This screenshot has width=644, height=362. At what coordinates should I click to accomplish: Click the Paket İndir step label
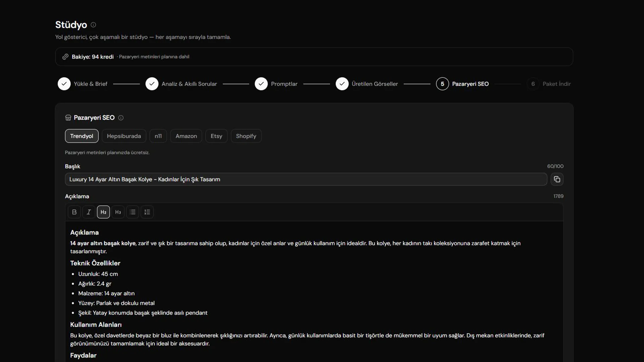pos(557,84)
